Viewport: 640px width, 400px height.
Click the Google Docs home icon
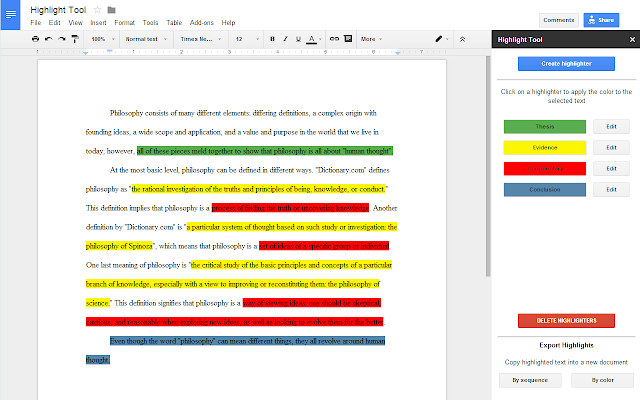tap(10, 14)
